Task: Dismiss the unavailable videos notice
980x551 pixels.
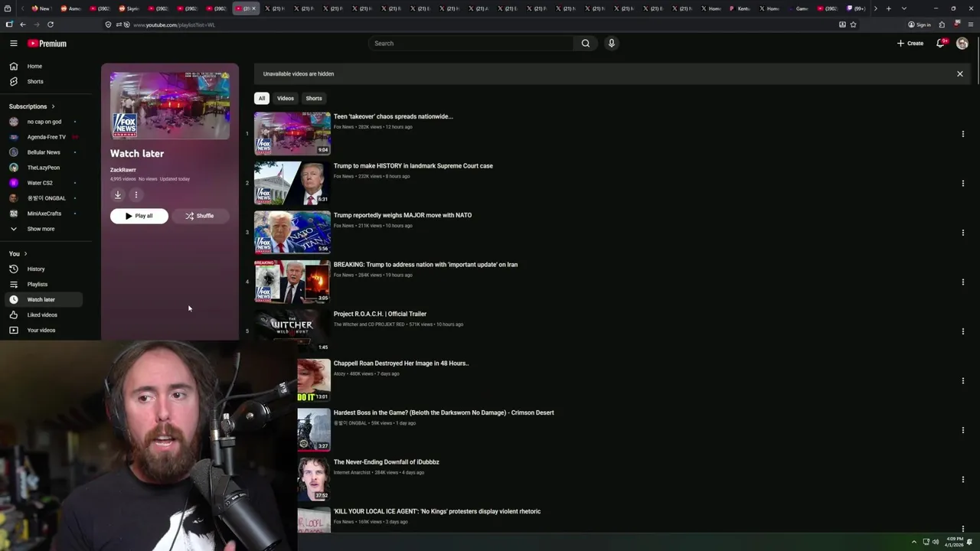Action: 959,74
